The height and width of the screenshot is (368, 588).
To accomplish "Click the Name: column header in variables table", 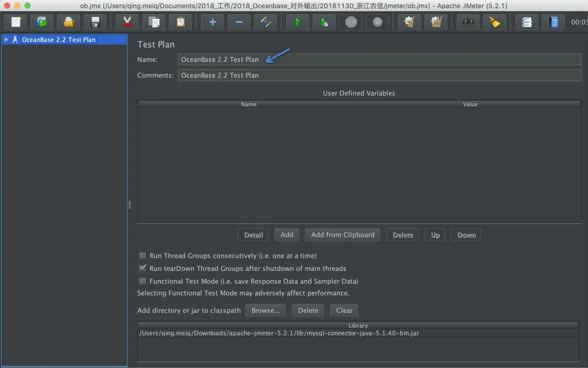I will [x=249, y=104].
